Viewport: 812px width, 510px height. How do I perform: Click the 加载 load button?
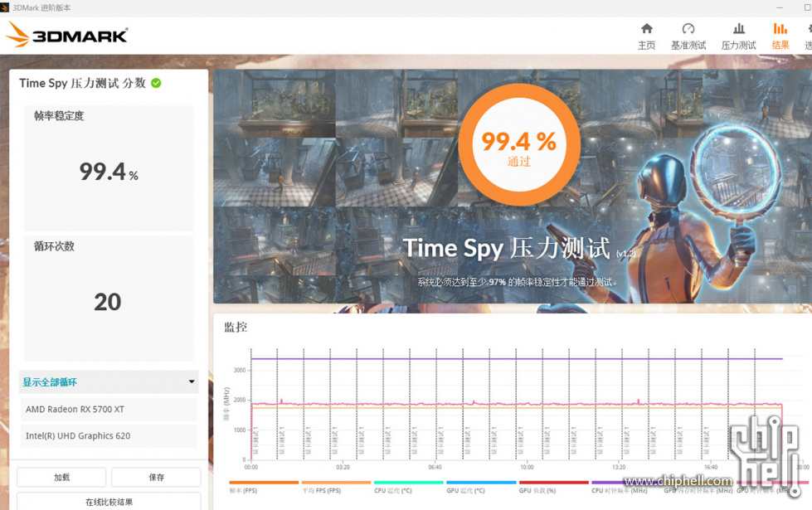[x=61, y=478]
